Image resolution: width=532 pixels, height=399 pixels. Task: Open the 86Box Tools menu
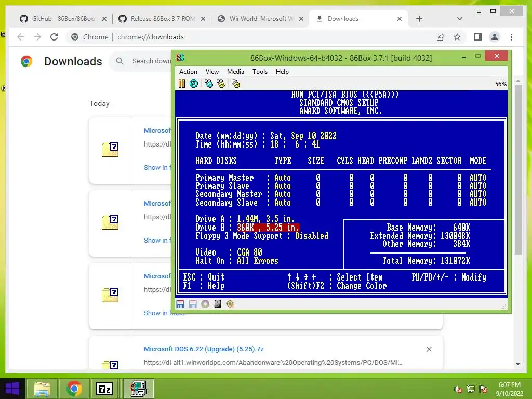point(260,72)
